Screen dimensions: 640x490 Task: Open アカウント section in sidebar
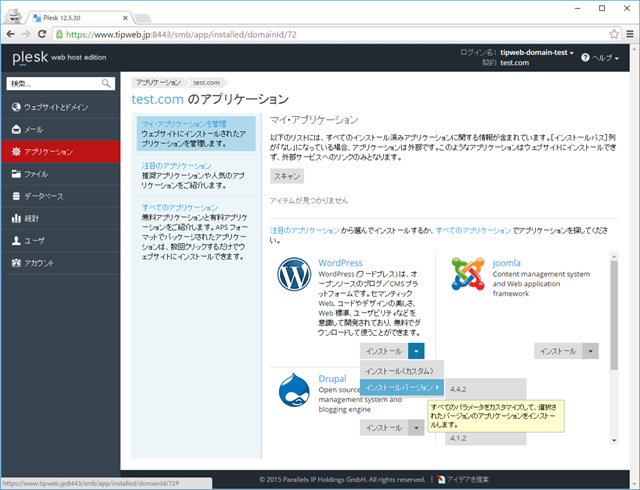click(60, 263)
